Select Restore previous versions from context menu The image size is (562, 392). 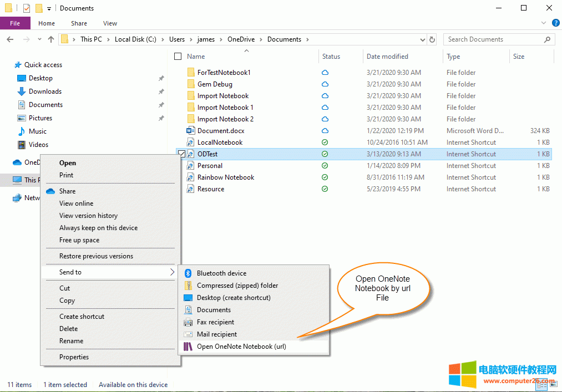[96, 256]
